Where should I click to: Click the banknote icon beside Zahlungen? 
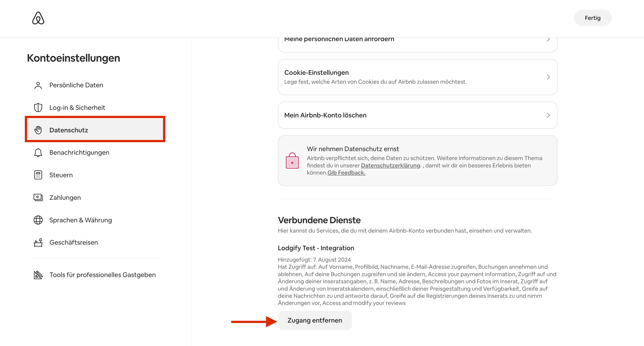pyautogui.click(x=38, y=198)
